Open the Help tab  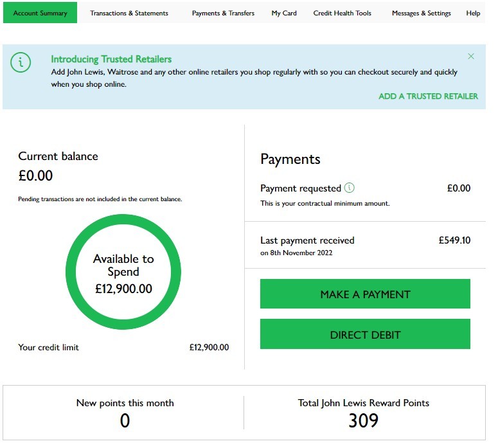click(x=473, y=13)
